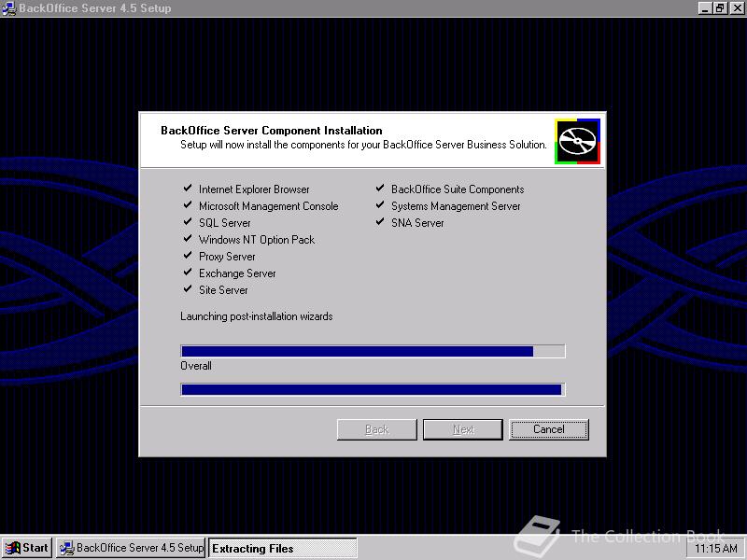
Task: Click the Next button
Action: 462,429
